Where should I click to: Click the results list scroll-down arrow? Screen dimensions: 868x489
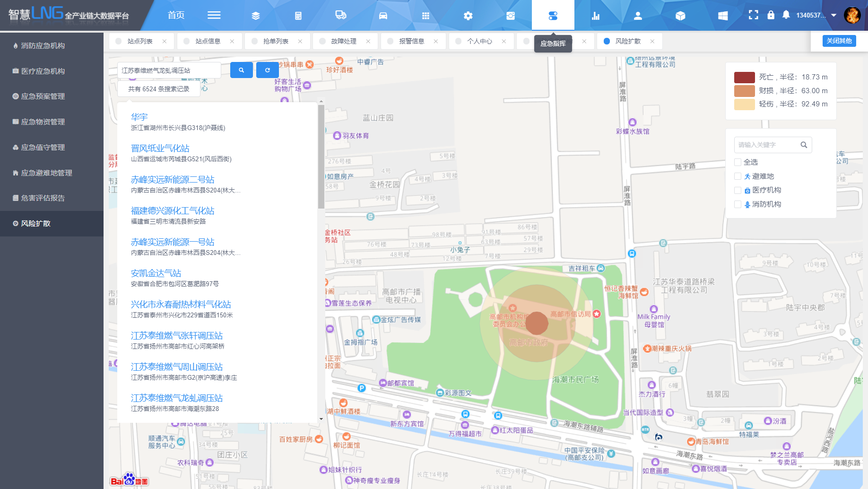point(321,419)
